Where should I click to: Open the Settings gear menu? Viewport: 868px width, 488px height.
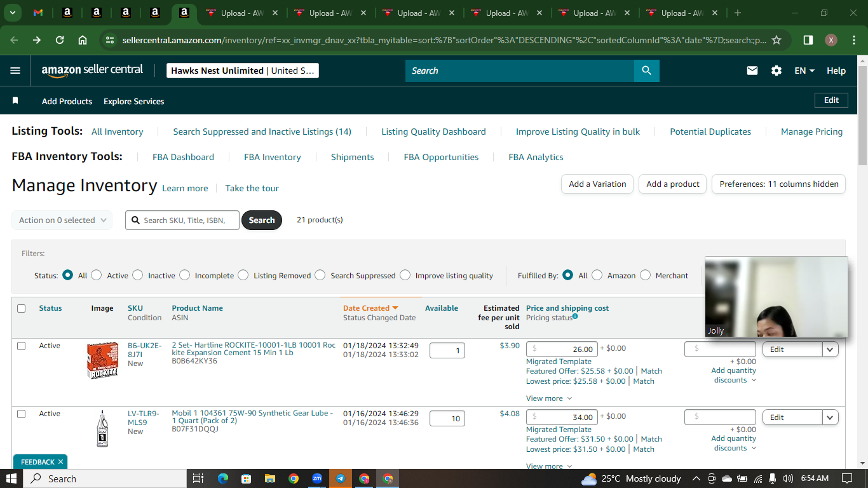[x=776, y=71]
